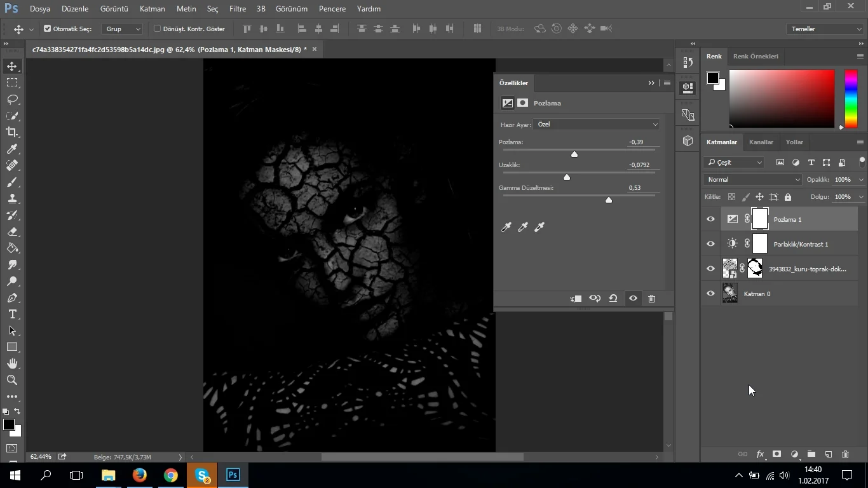The height and width of the screenshot is (488, 868).
Task: Switch to the masks view in Özellikler
Action: [x=522, y=103]
